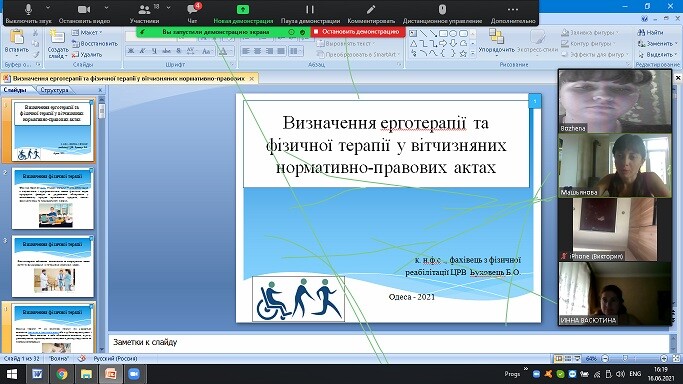Switch to slide sorter view

tap(568, 359)
